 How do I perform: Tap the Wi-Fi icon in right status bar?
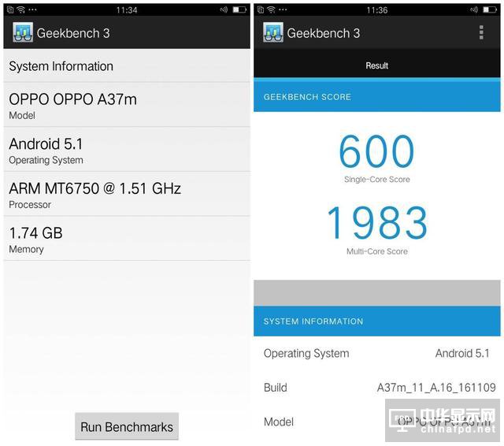pyautogui.click(x=270, y=10)
